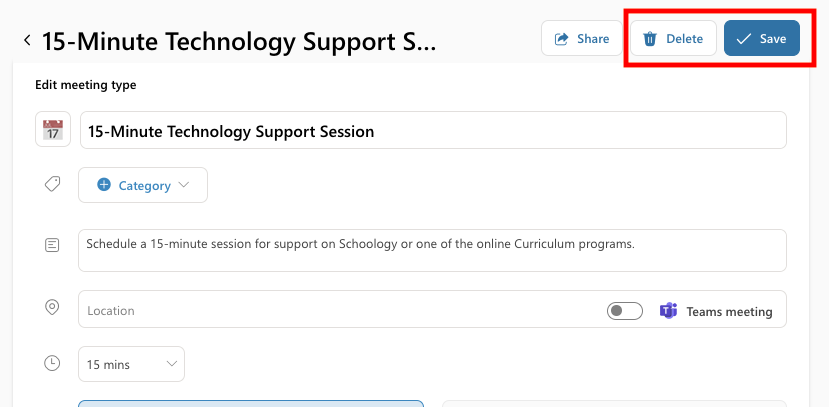This screenshot has height=407, width=829.
Task: Click the Microsoft Teams logo icon
Action: coord(668,311)
